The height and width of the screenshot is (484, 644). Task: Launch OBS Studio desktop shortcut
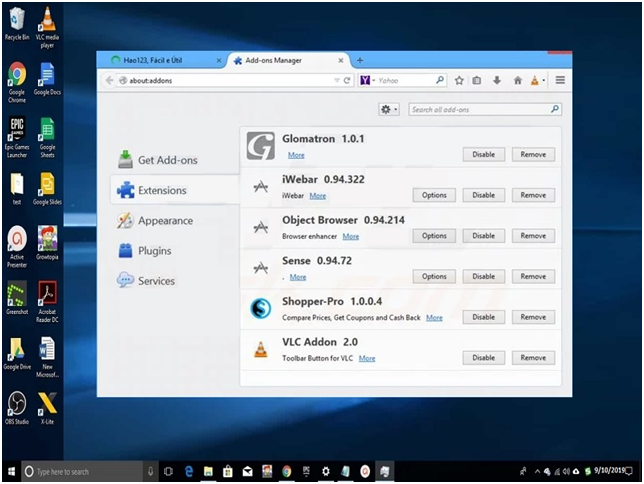pos(17,408)
